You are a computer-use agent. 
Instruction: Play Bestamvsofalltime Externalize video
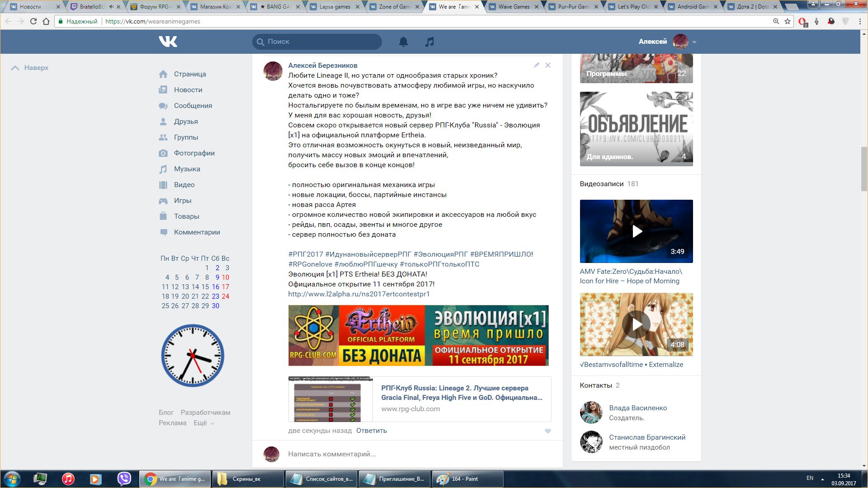pyautogui.click(x=637, y=324)
